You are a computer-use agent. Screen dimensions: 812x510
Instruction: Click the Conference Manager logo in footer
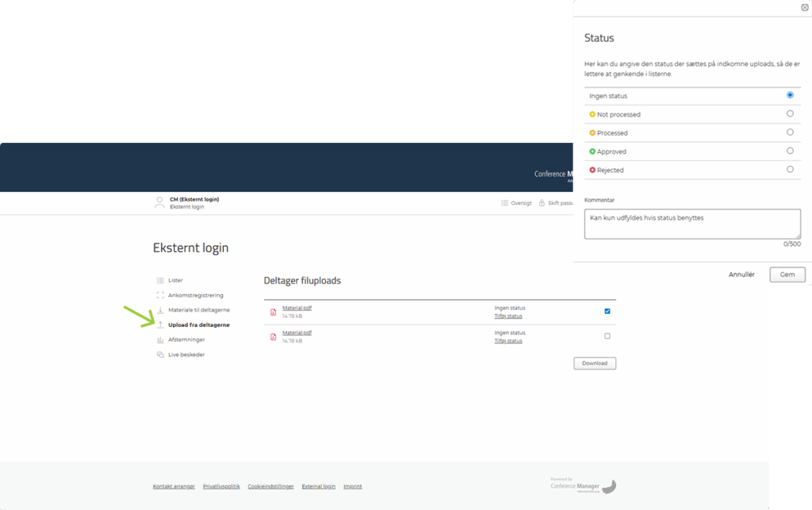coord(583,485)
